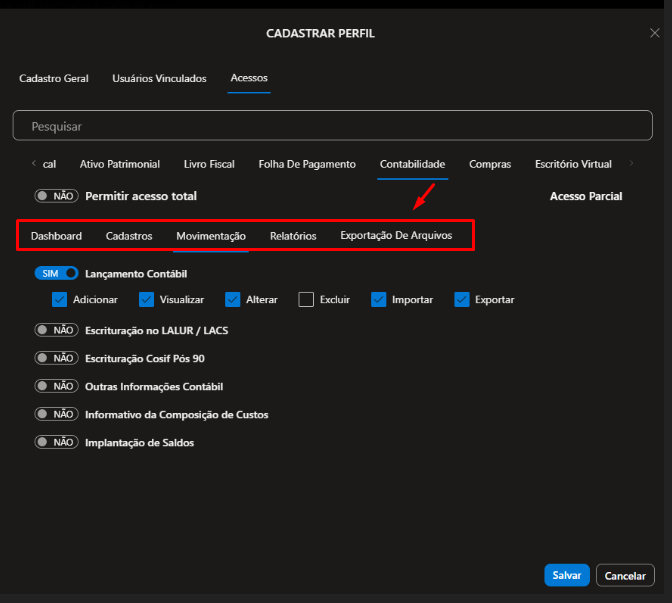Uncheck the Exportar checkbox
The width and height of the screenshot is (672, 603).
(462, 299)
